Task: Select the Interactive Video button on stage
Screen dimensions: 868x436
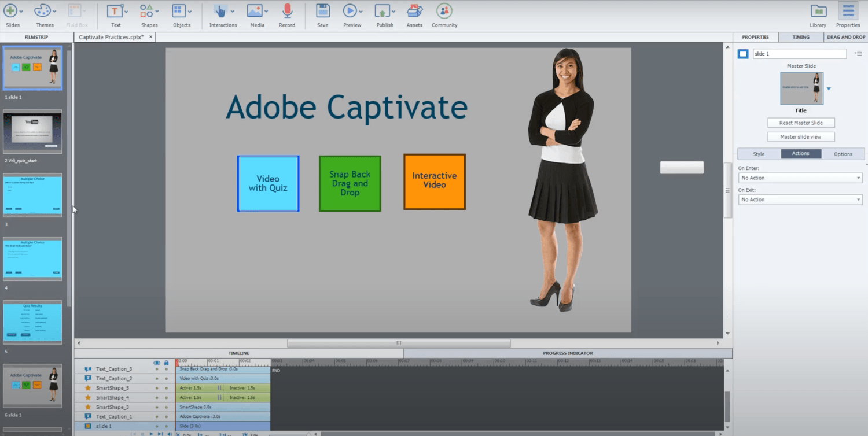Action: click(435, 182)
